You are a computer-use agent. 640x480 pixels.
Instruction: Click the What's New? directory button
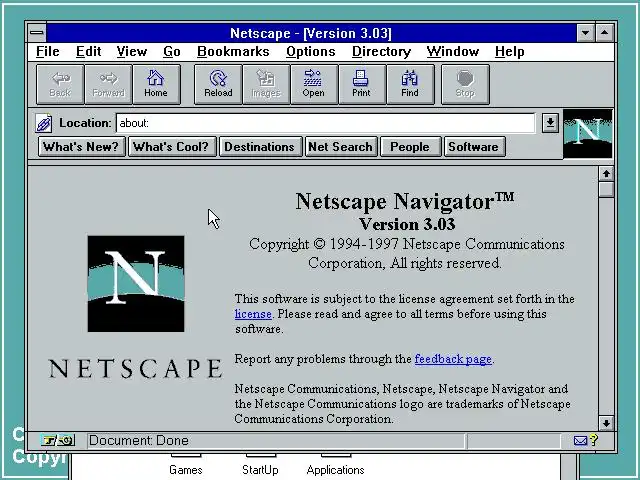(81, 147)
